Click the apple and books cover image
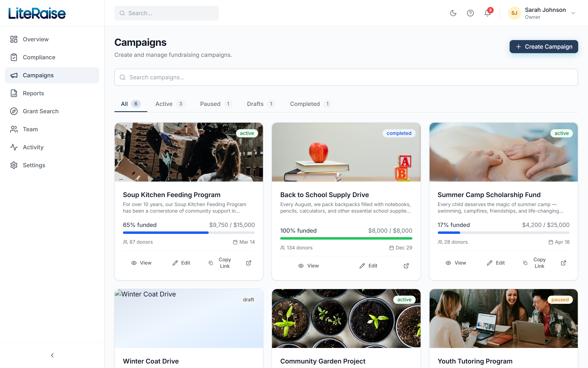The width and height of the screenshot is (588, 368). pos(346,152)
